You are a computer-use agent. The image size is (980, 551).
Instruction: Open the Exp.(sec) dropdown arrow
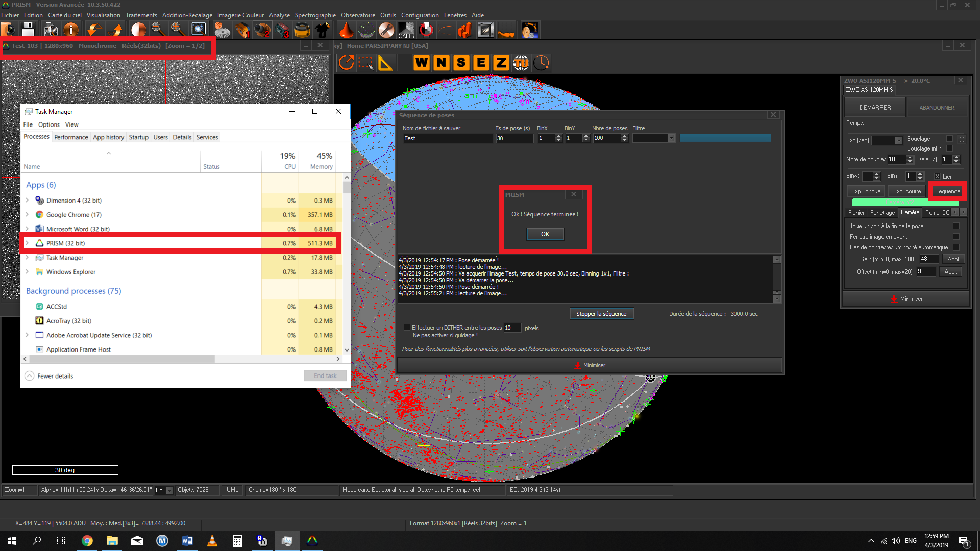click(x=898, y=140)
